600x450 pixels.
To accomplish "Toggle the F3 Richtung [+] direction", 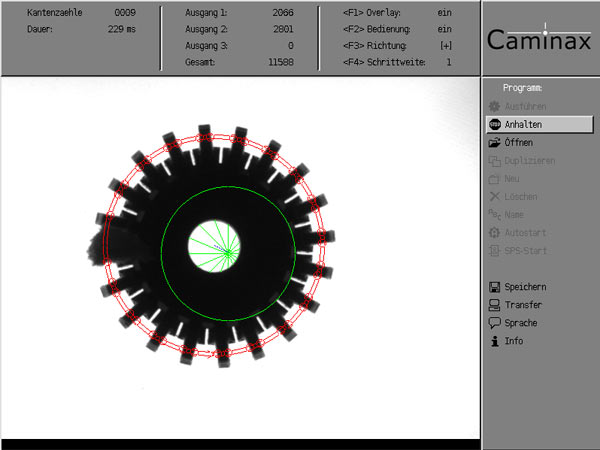I will 445,46.
